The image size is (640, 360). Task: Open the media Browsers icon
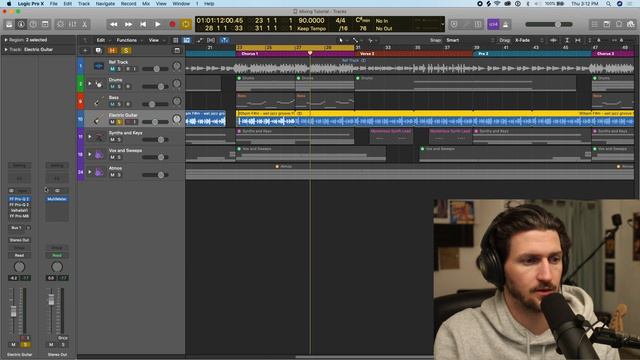point(631,24)
